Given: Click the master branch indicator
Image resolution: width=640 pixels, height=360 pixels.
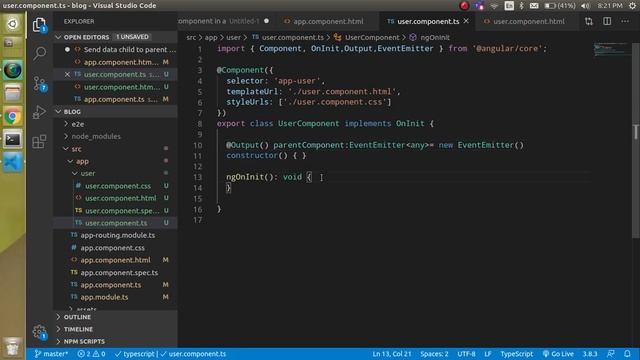Looking at the screenshot, I should point(51,354).
